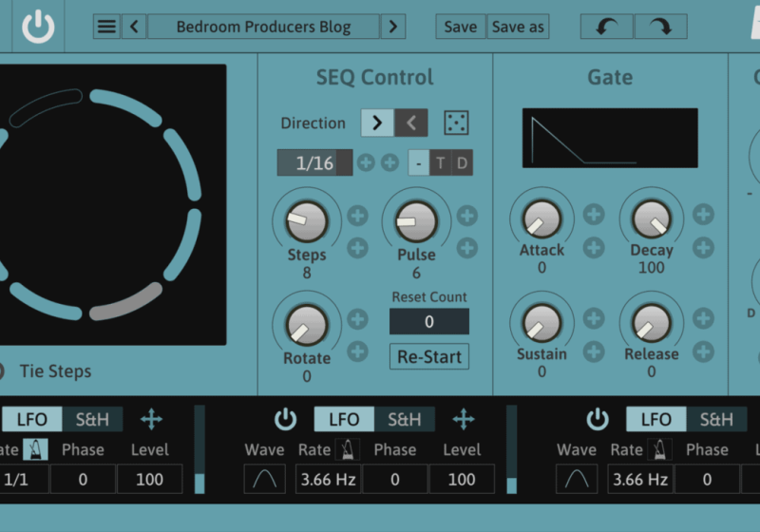Set direction to backward arrow
Screen dimensions: 760x532
coord(411,123)
